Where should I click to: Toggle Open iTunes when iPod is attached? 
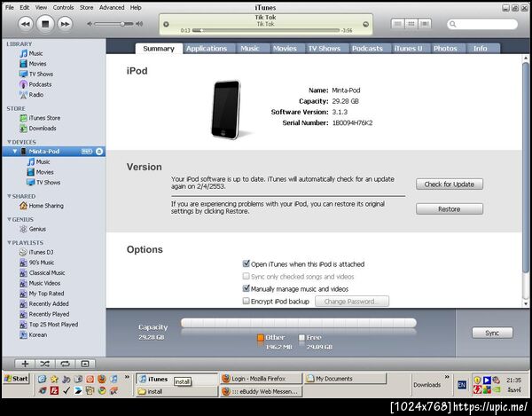pyautogui.click(x=246, y=263)
